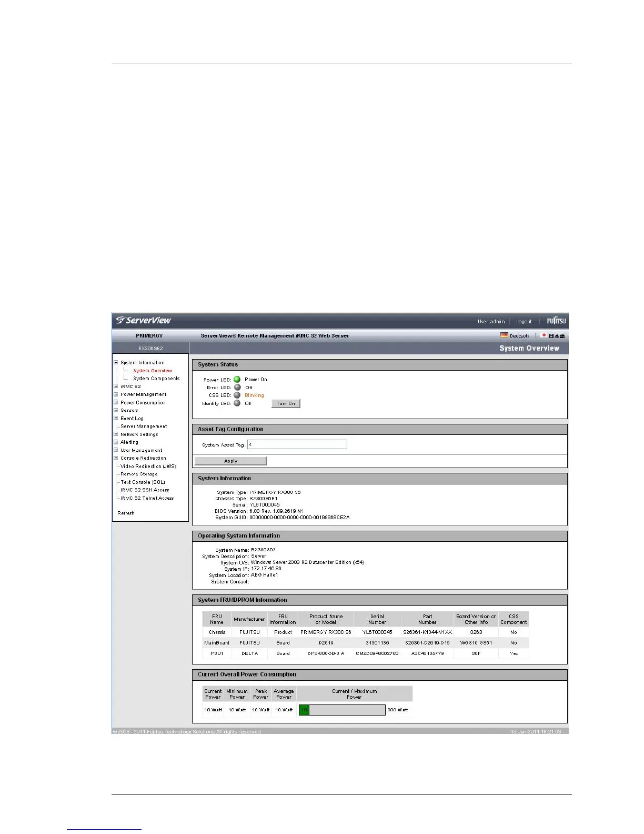
Task: Expand the Sensors tree node
Action: coord(116,410)
